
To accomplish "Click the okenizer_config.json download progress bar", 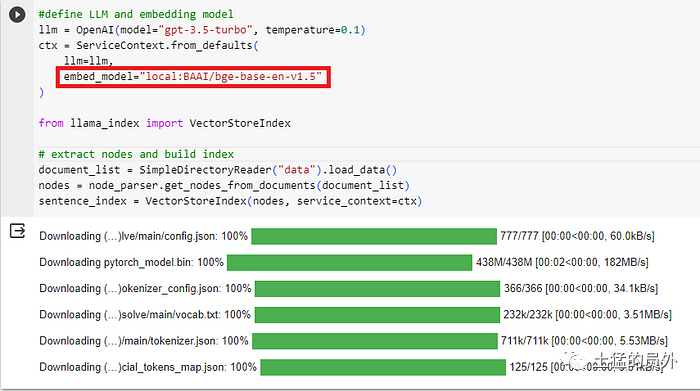I will click(x=377, y=289).
